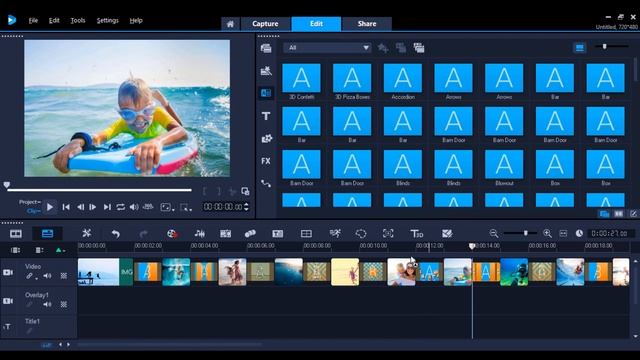This screenshot has height=360, width=640.
Task: Open the Graphic library panel
Action: (x=266, y=138)
